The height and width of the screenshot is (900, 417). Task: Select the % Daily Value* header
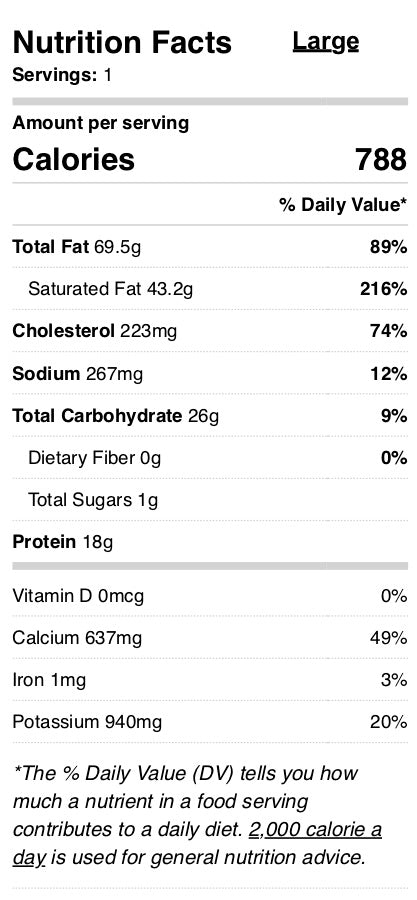click(x=343, y=204)
